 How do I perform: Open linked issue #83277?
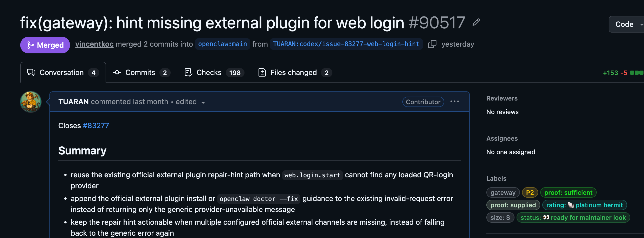pos(96,126)
